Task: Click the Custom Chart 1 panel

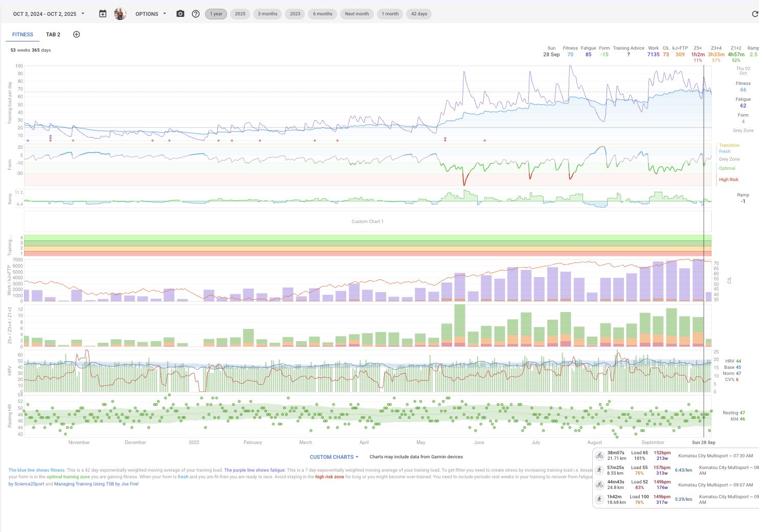Action: pos(367,221)
